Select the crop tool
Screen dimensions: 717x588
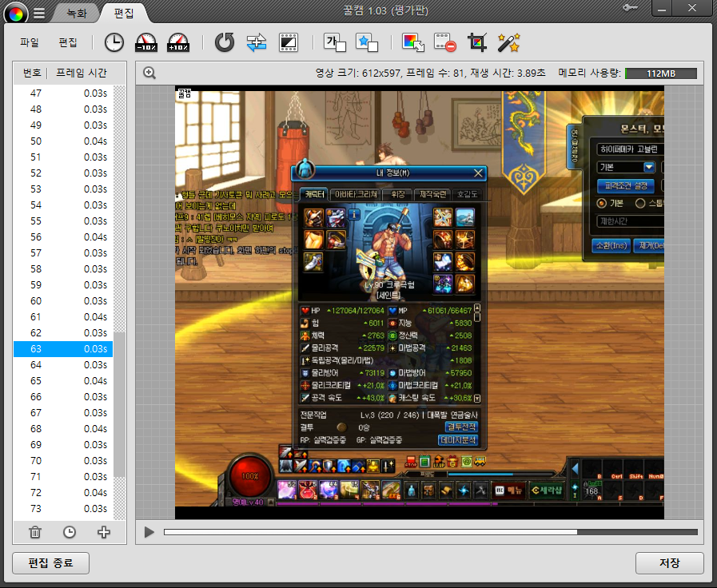[x=477, y=42]
